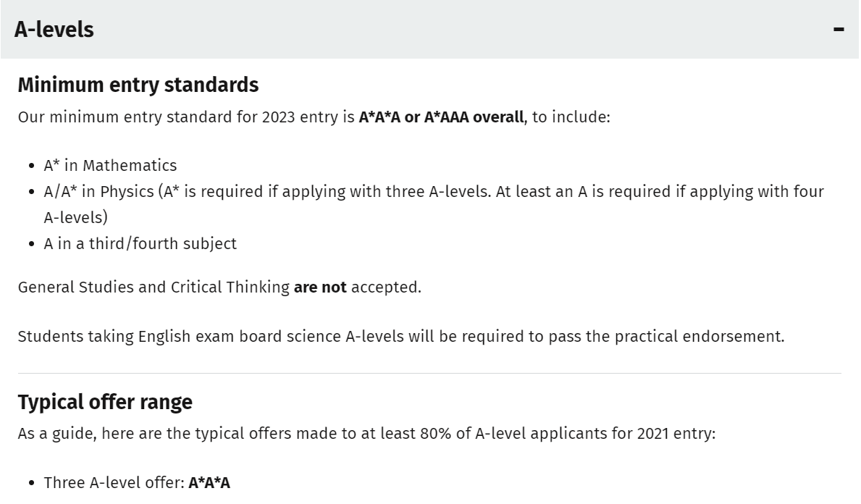
Task: Click the A in a third/fourth subject item
Action: [140, 243]
